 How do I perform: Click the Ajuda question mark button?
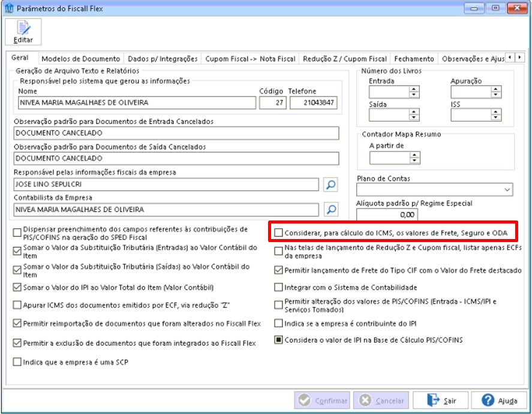click(498, 400)
